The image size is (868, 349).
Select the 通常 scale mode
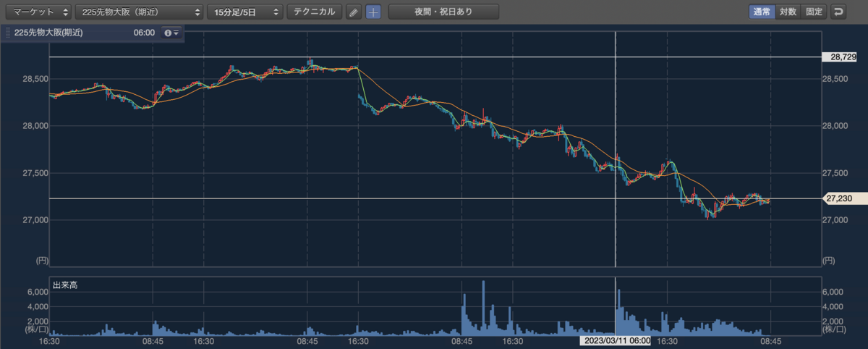point(761,12)
